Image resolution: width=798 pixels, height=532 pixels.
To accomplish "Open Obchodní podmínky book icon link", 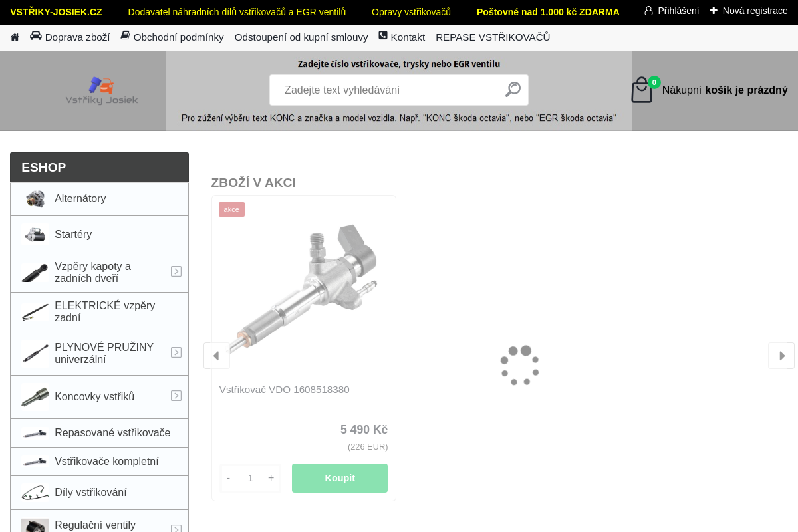I will (125, 35).
